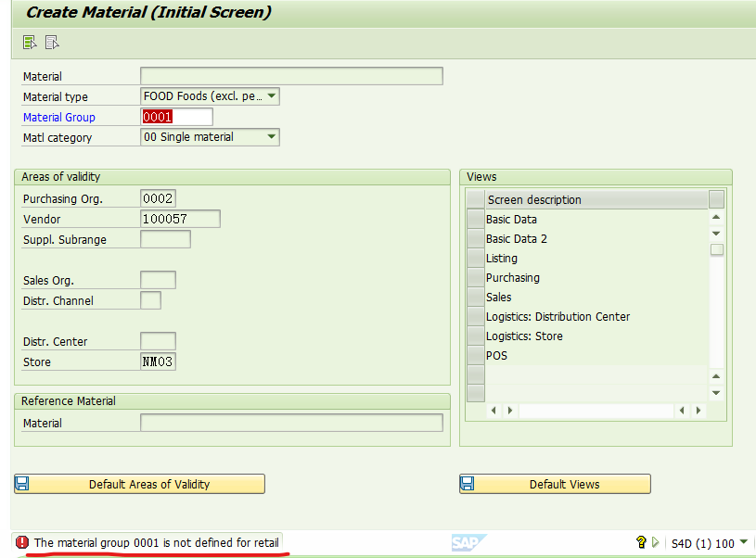Click the Material Group label link

(58, 117)
